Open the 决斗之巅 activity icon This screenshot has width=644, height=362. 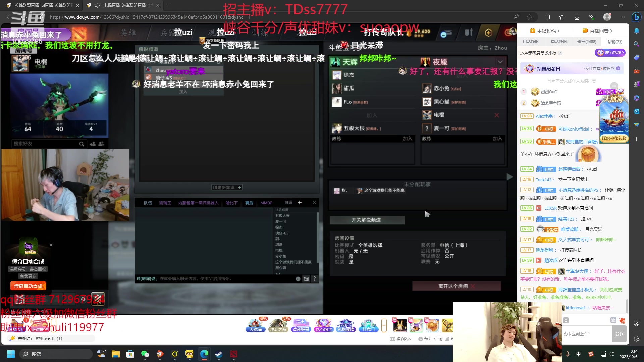(278, 325)
